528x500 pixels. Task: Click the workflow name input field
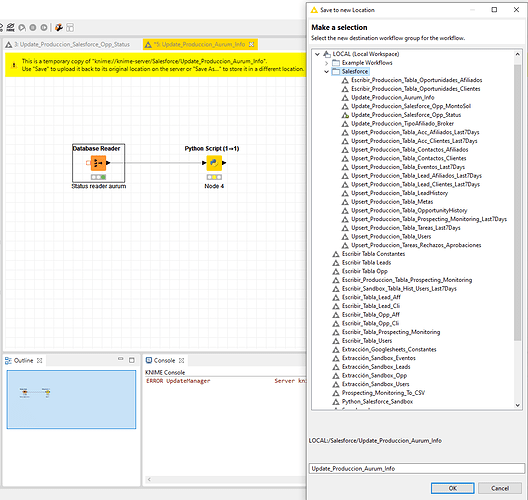point(417,468)
